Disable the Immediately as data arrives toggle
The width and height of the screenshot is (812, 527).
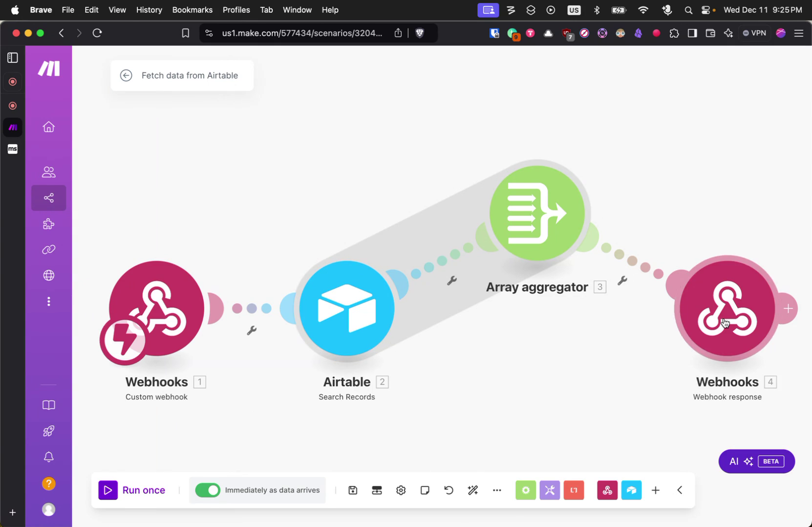pyautogui.click(x=208, y=490)
